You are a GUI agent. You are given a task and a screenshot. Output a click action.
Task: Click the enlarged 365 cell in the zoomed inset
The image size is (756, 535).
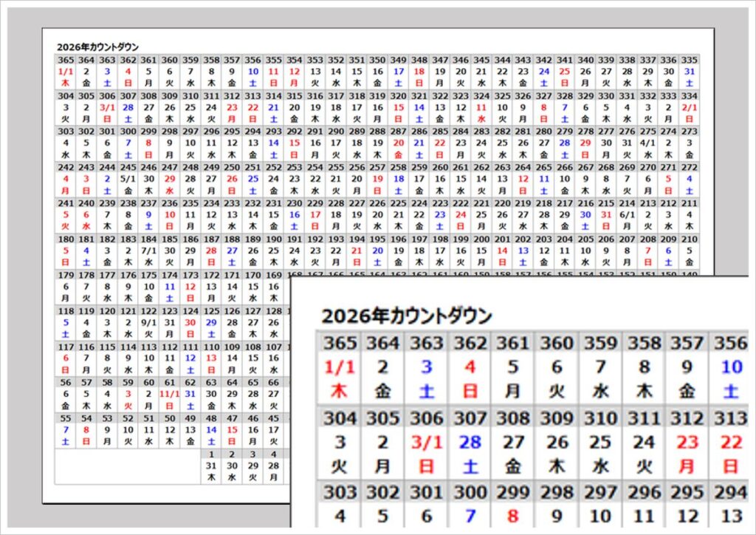click(x=340, y=343)
